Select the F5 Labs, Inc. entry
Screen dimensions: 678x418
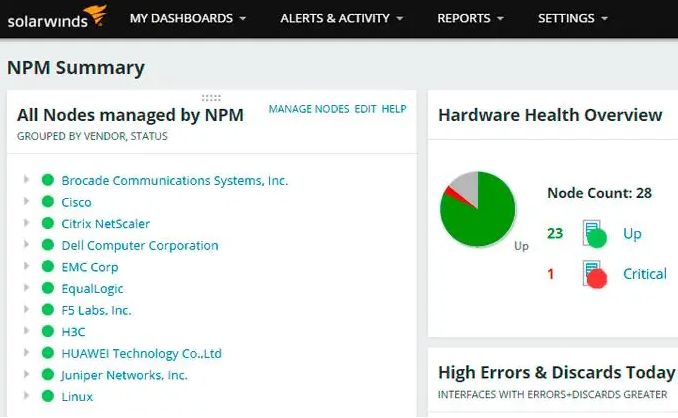(x=96, y=310)
